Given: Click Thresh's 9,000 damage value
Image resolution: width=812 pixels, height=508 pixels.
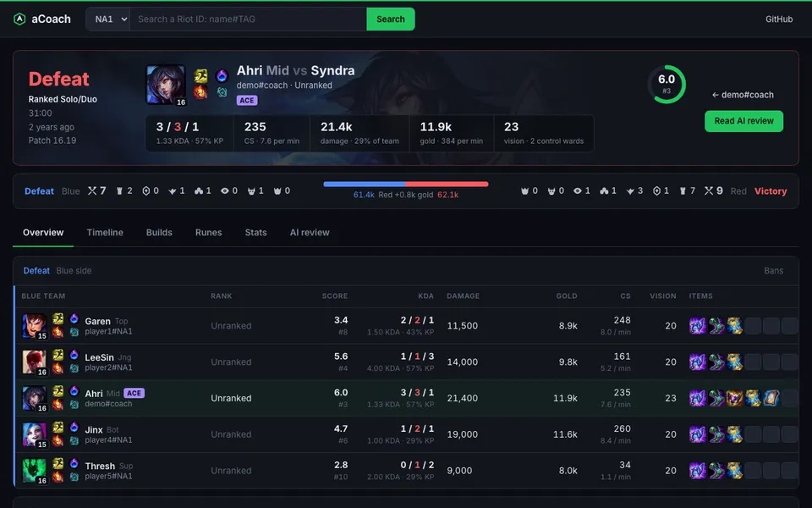Looking at the screenshot, I should click(459, 471).
